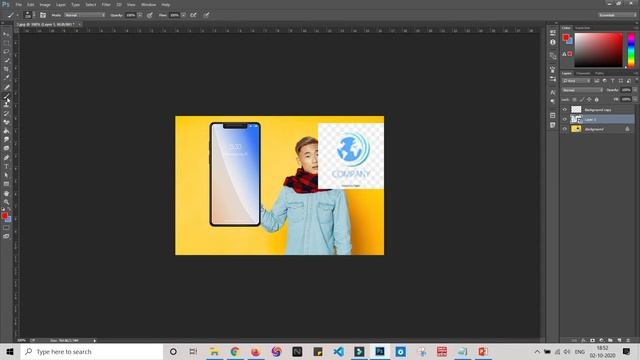Open Visual Studio Code from taskbar
The width and height of the screenshot is (640, 360).
coord(338,351)
